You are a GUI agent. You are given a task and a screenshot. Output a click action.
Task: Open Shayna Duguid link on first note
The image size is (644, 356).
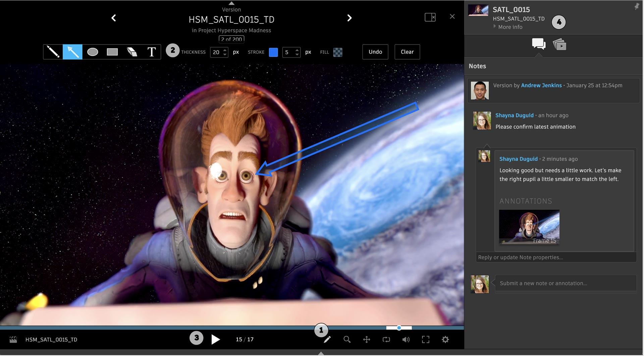point(514,115)
